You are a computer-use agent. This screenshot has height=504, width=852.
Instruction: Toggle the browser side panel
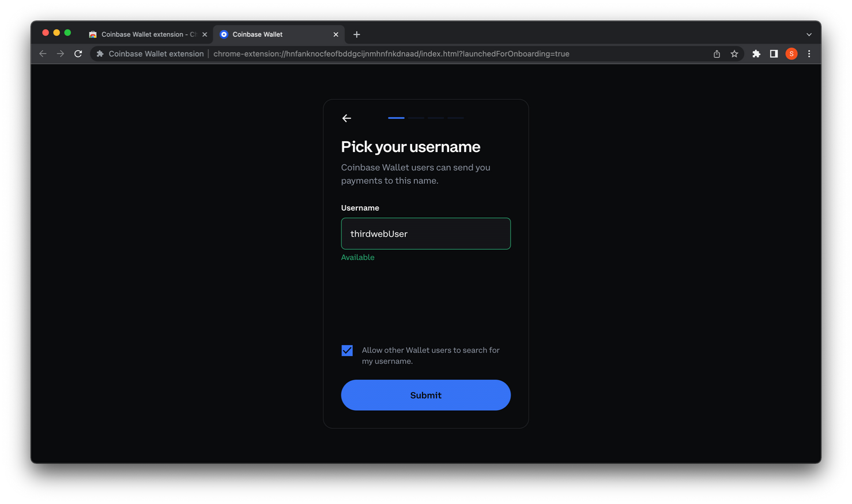point(774,54)
